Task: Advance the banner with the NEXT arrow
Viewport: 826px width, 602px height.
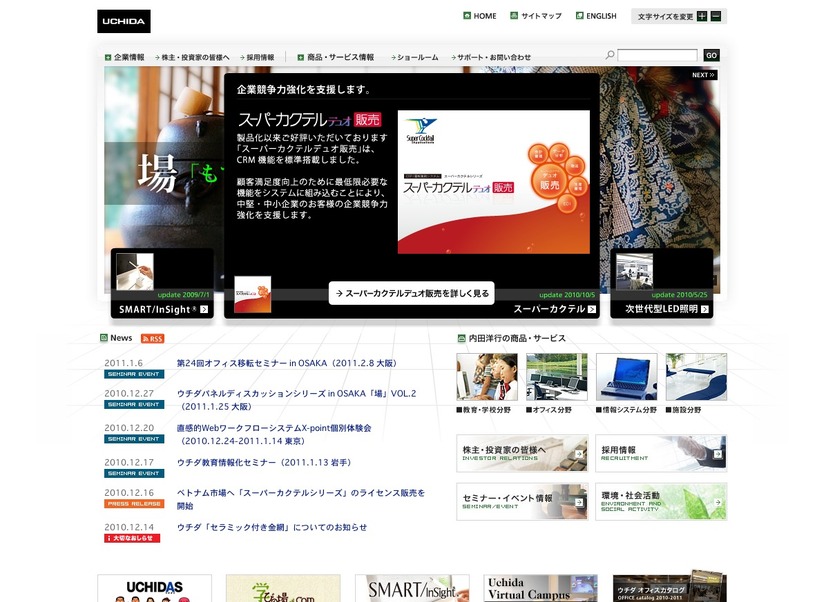Action: coord(703,75)
